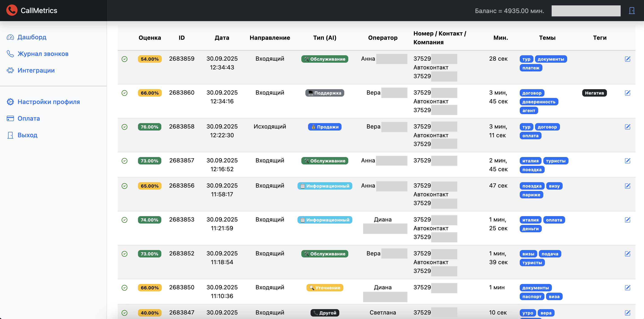Open Журнал звонков in sidebar

click(43, 54)
